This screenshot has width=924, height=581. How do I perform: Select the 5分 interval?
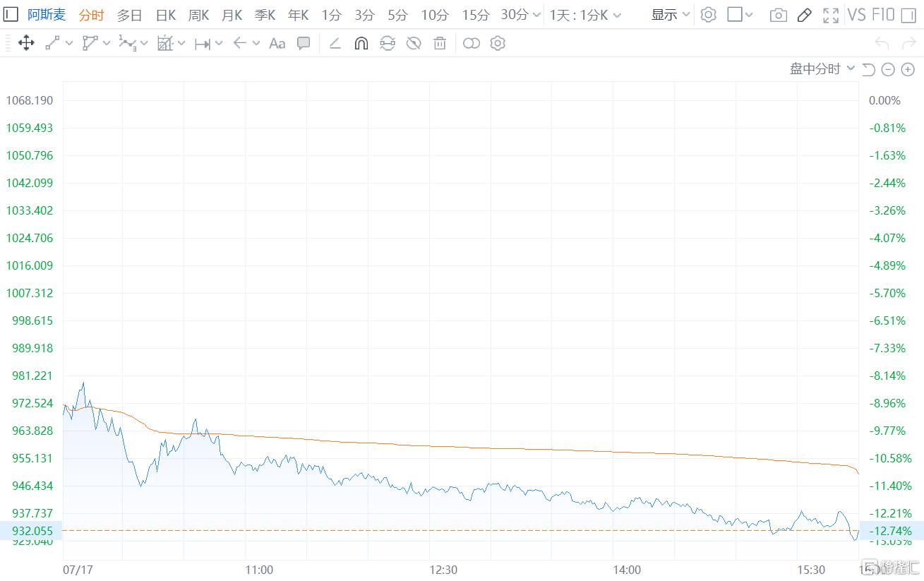pos(397,15)
